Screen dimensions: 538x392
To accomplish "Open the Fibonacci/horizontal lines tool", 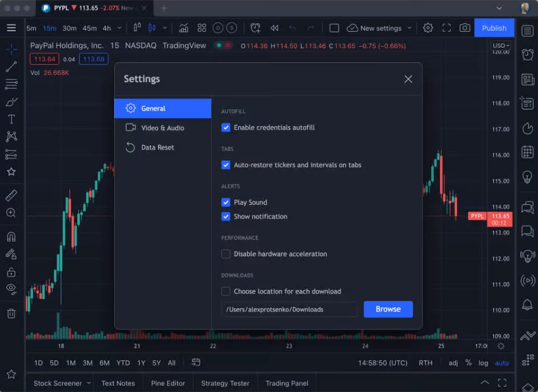I will pyautogui.click(x=11, y=84).
